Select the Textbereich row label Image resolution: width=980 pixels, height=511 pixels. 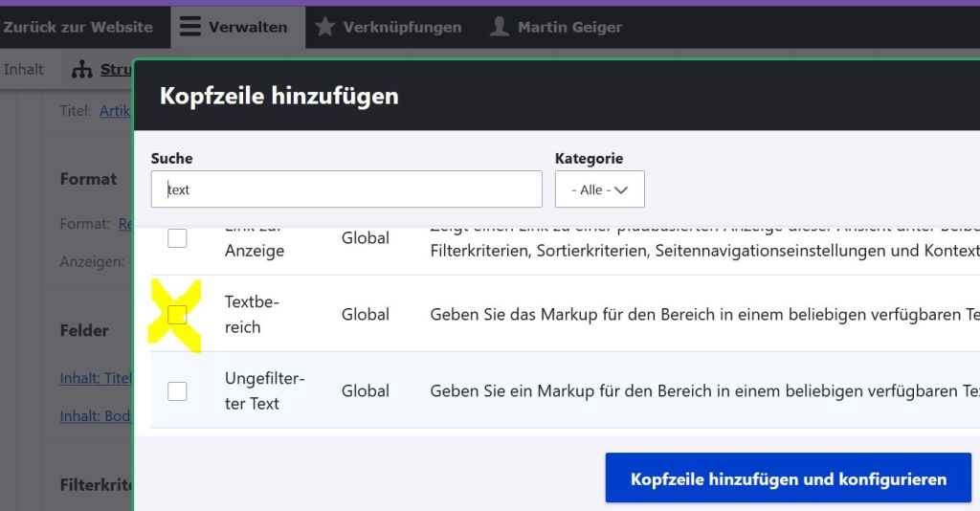pos(252,314)
